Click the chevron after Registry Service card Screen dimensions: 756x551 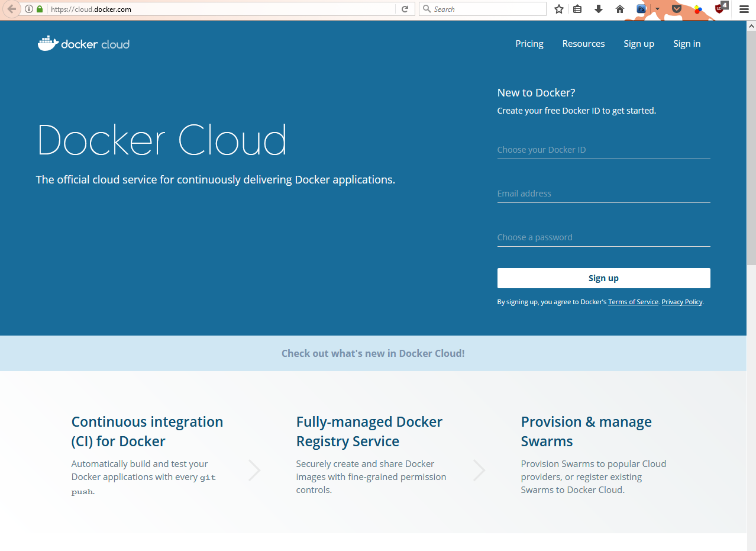coord(479,471)
